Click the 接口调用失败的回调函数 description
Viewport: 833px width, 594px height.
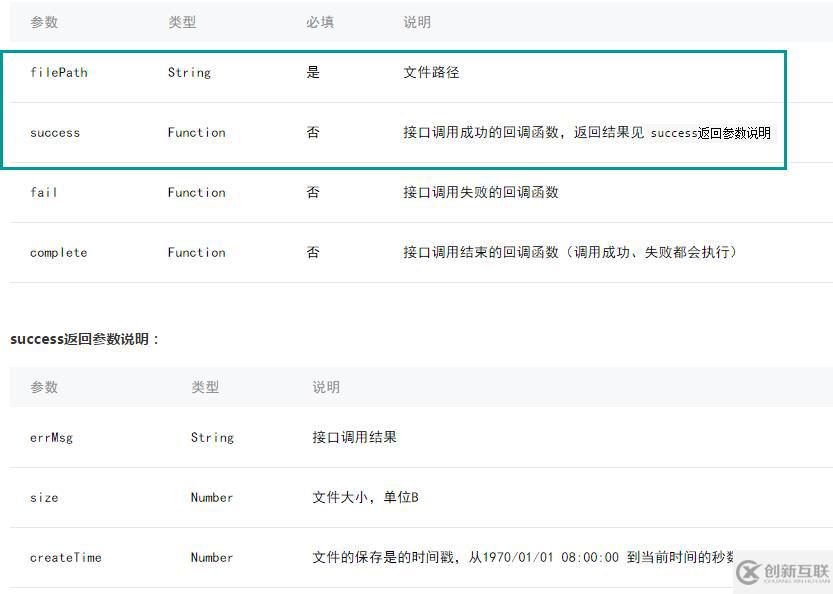[x=481, y=192]
